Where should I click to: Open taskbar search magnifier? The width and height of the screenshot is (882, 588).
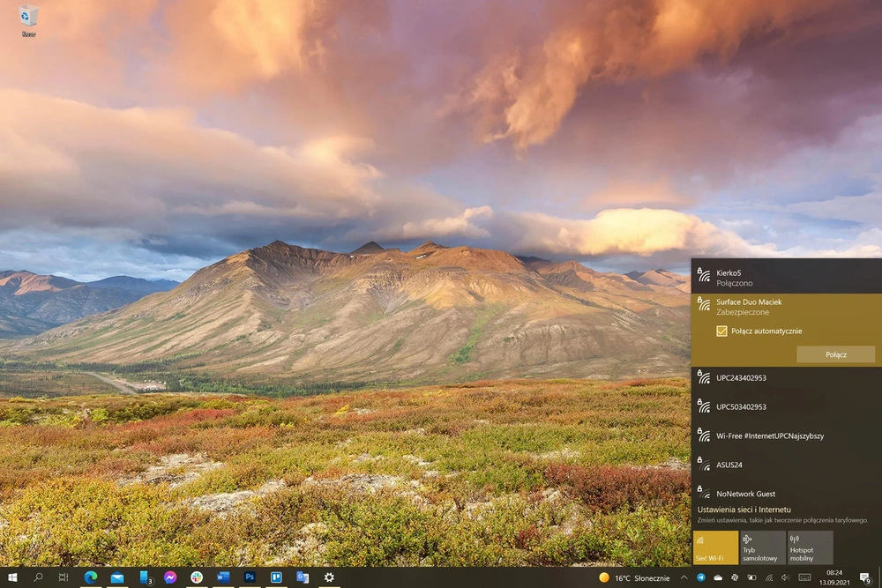tap(38, 577)
